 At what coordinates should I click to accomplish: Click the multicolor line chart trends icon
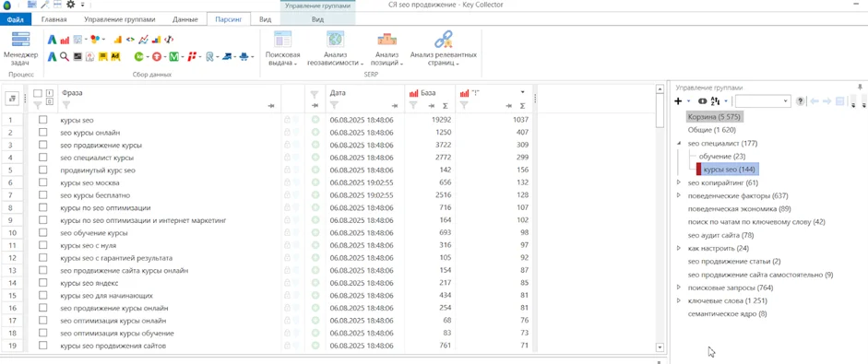tap(143, 40)
